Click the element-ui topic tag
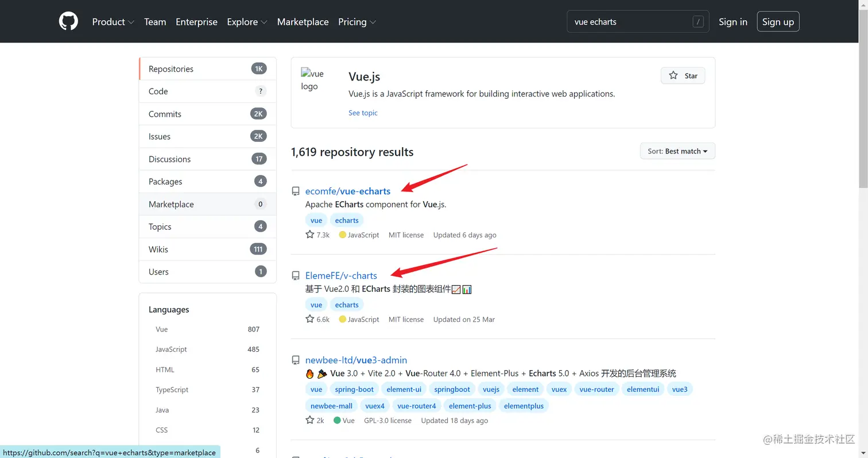This screenshot has height=458, width=868. tap(404, 389)
